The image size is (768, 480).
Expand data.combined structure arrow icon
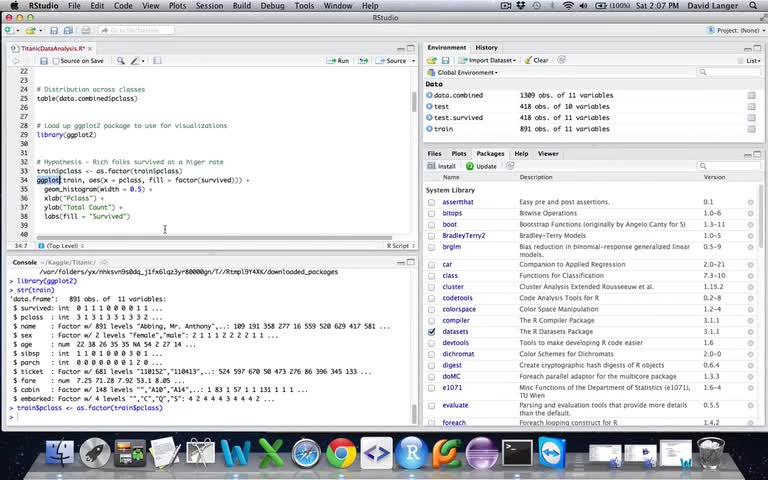point(430,96)
